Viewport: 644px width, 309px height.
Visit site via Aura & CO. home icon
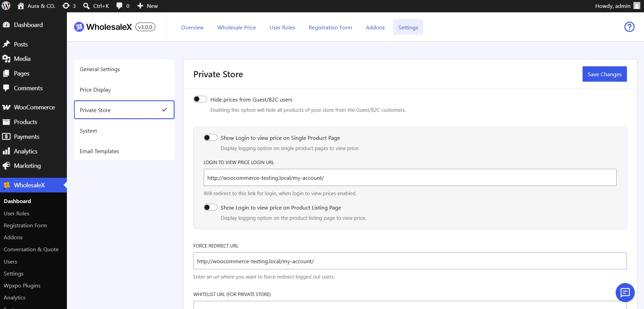pyautogui.click(x=21, y=6)
